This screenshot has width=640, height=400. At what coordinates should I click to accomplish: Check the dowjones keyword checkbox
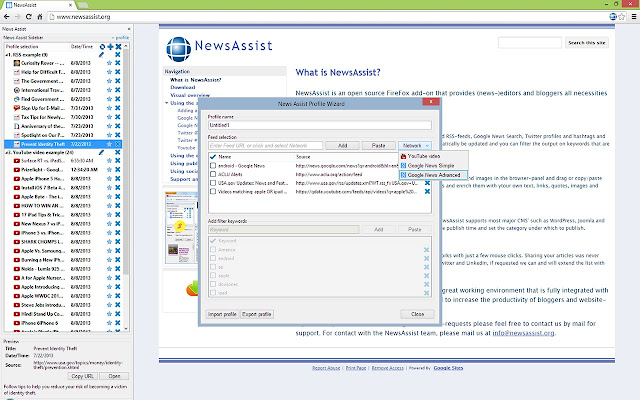(x=213, y=284)
